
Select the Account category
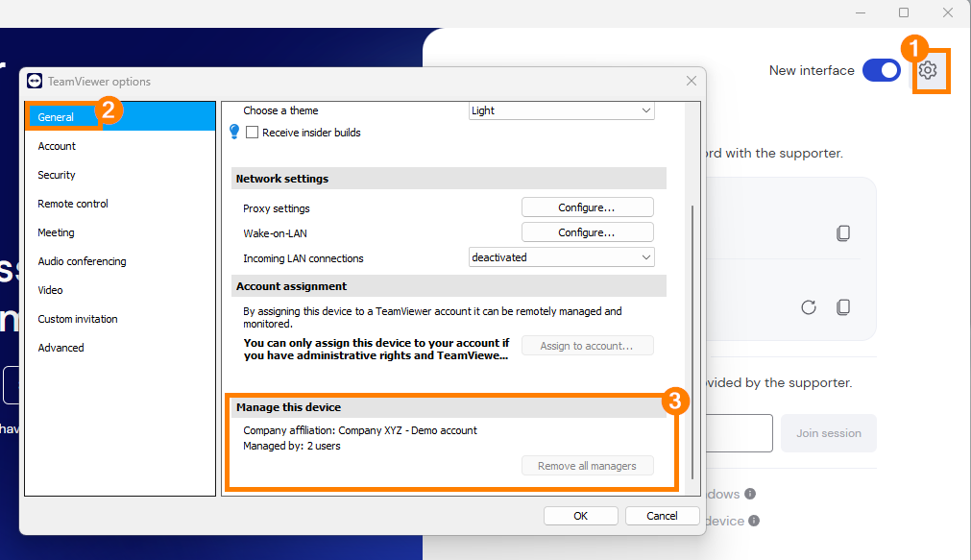(120, 146)
